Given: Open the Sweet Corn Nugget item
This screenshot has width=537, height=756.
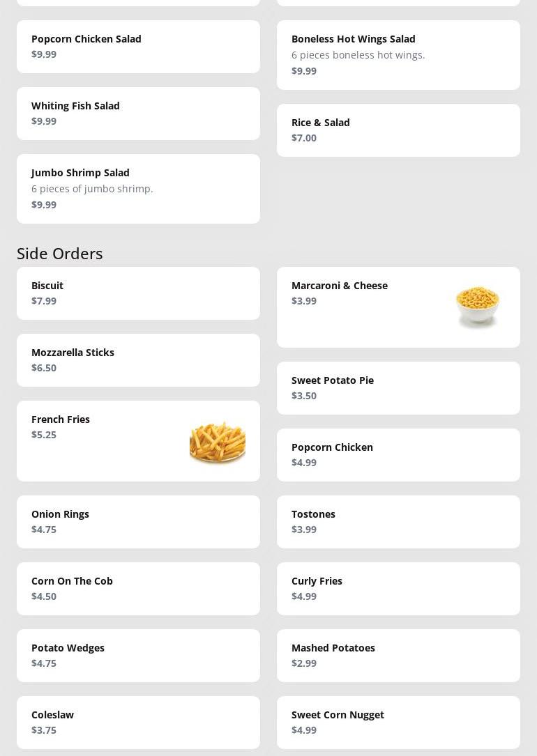Looking at the screenshot, I should (398, 723).
